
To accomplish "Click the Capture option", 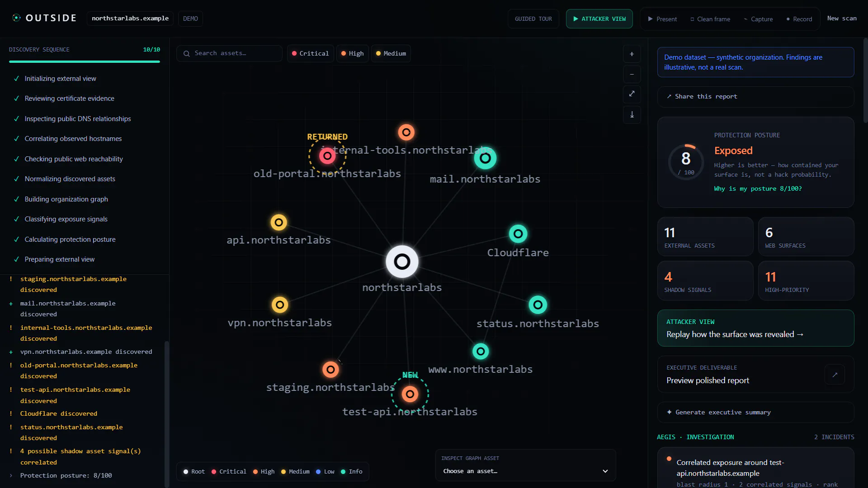I will tap(758, 19).
